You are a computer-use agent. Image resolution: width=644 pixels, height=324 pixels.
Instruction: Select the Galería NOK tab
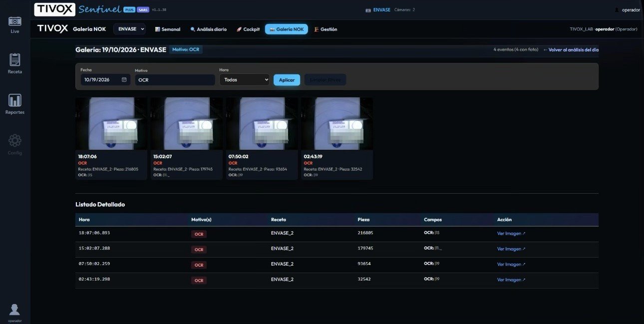287,29
